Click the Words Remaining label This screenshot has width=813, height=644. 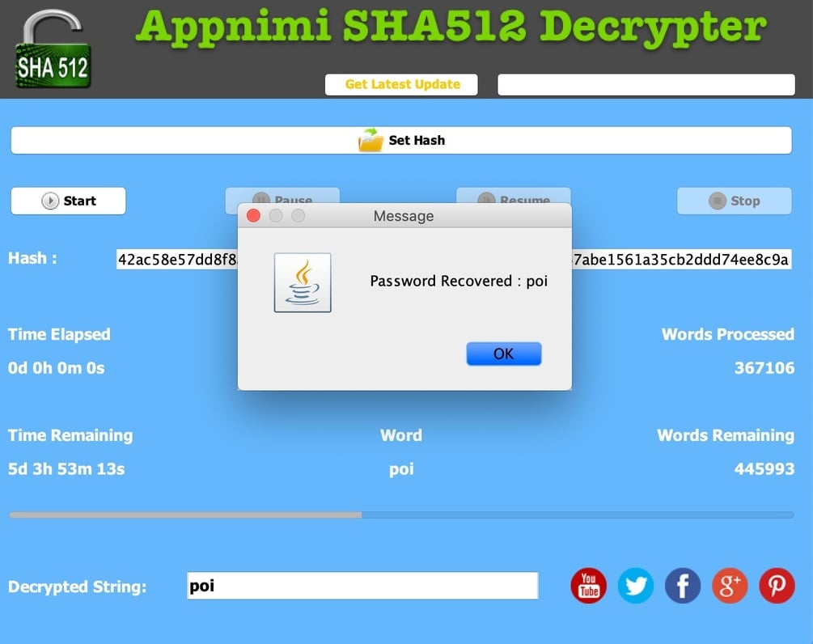point(726,435)
